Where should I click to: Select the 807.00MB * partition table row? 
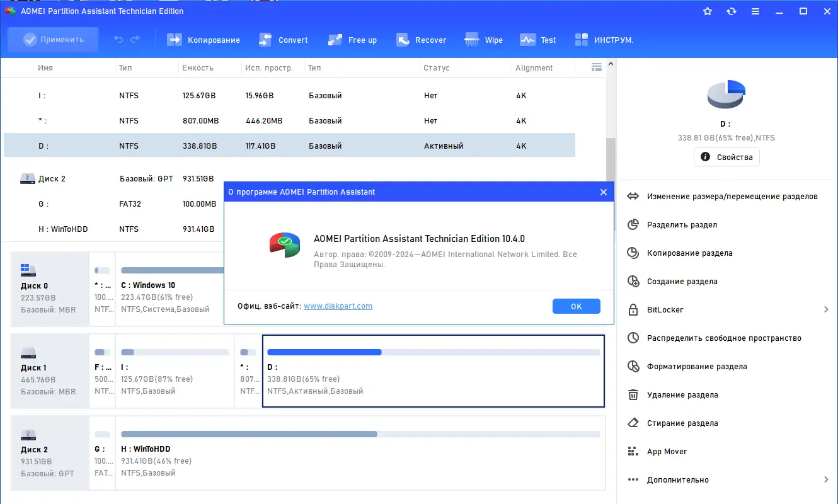click(x=289, y=121)
